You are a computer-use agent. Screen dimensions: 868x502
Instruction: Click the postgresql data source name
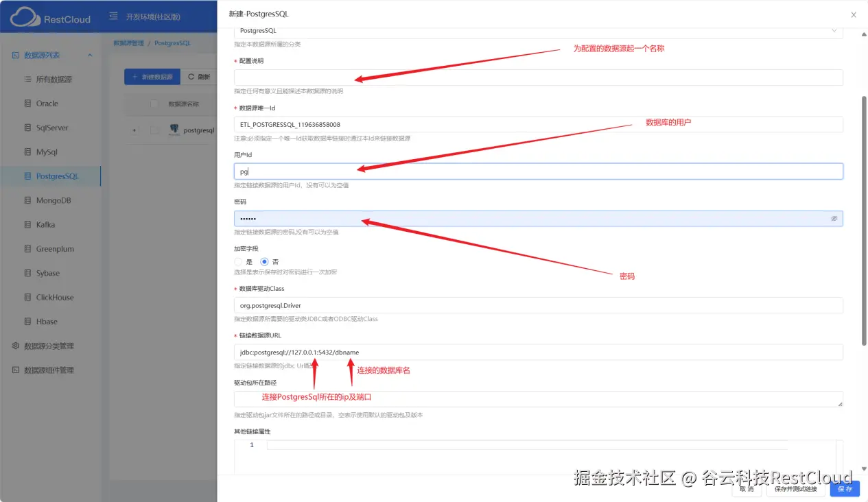tap(199, 130)
